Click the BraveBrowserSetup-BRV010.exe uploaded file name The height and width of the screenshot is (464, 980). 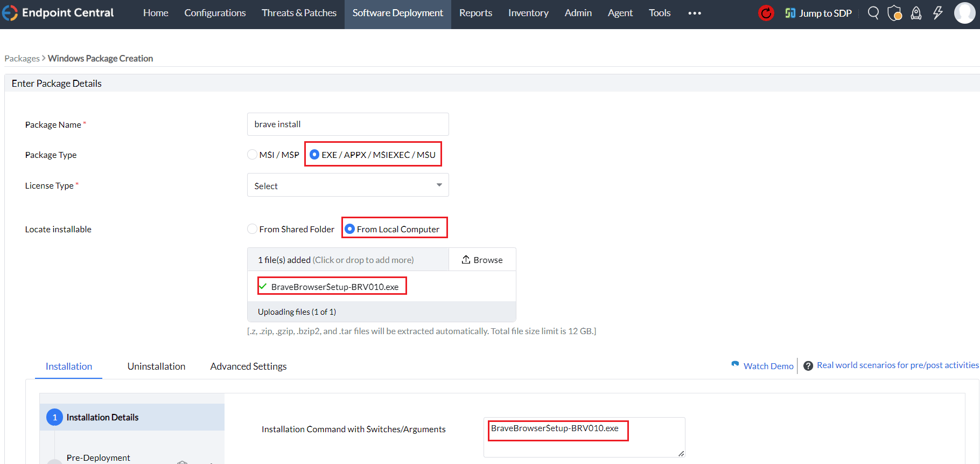(335, 287)
